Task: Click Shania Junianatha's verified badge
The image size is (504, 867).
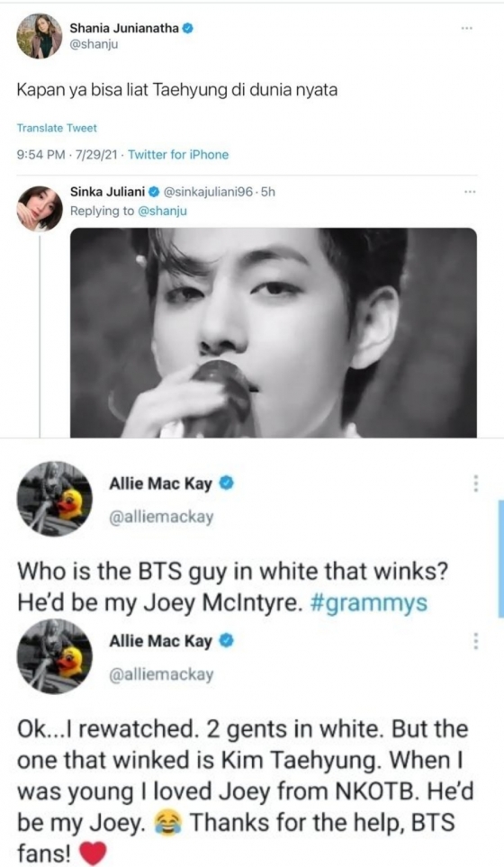Action: pos(188,28)
